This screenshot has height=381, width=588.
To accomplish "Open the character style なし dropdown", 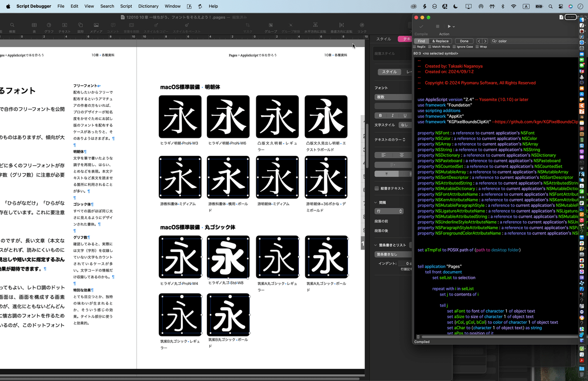I will point(406,125).
